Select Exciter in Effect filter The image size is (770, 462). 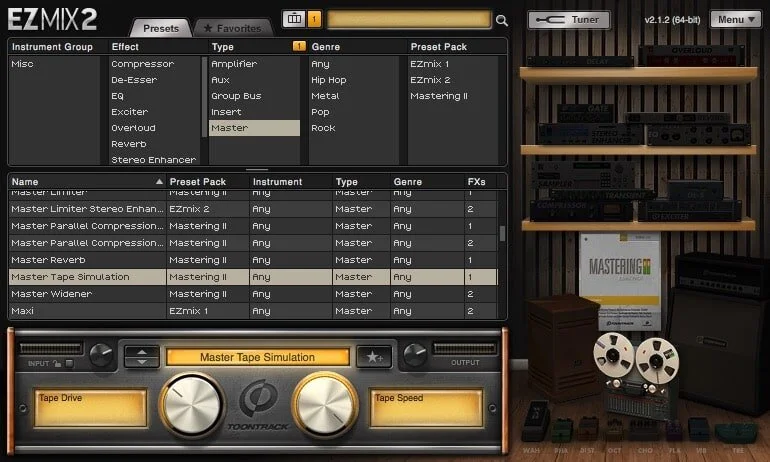tap(155, 112)
